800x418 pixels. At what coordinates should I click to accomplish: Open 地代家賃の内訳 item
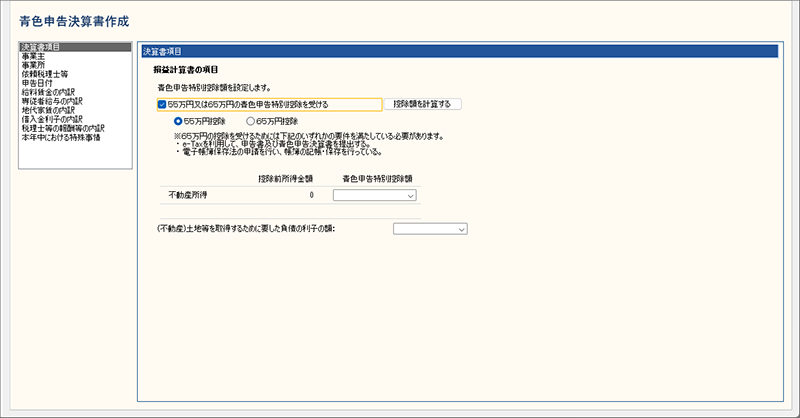(x=44, y=110)
